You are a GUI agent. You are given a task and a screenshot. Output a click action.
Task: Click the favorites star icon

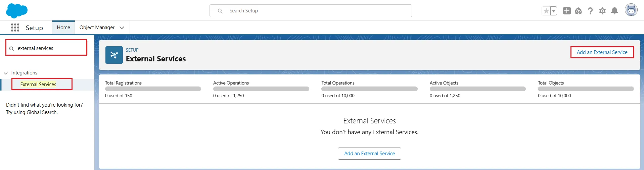pyautogui.click(x=546, y=11)
